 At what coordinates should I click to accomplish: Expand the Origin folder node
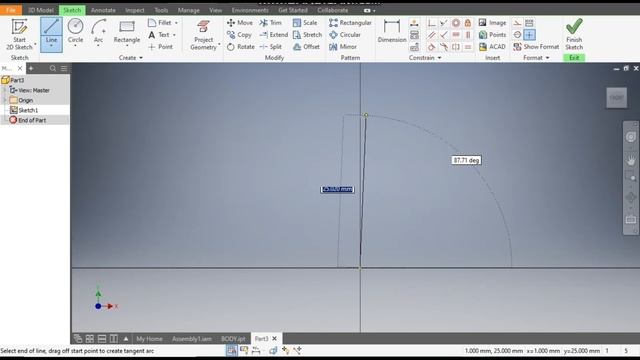[x=4, y=100]
